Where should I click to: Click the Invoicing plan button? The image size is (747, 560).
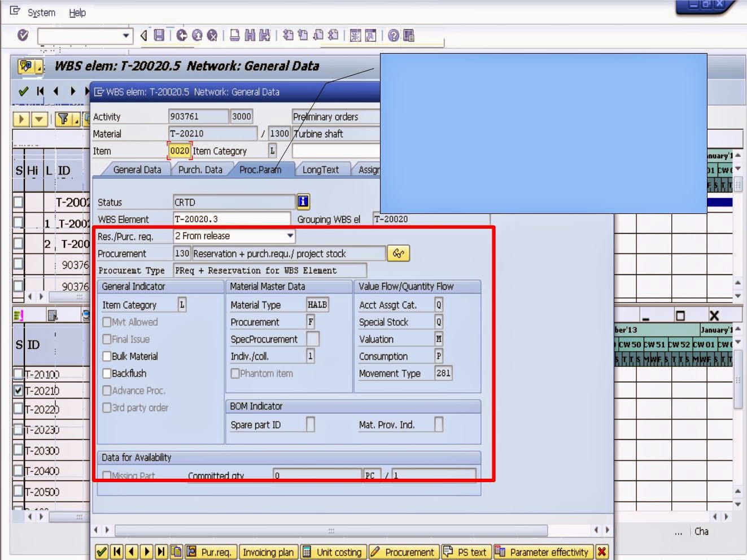tap(268, 552)
